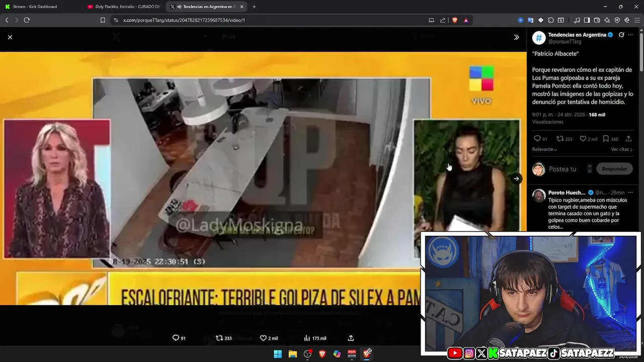Share post via sidebar upload icon
The image size is (644, 362).
click(x=628, y=139)
